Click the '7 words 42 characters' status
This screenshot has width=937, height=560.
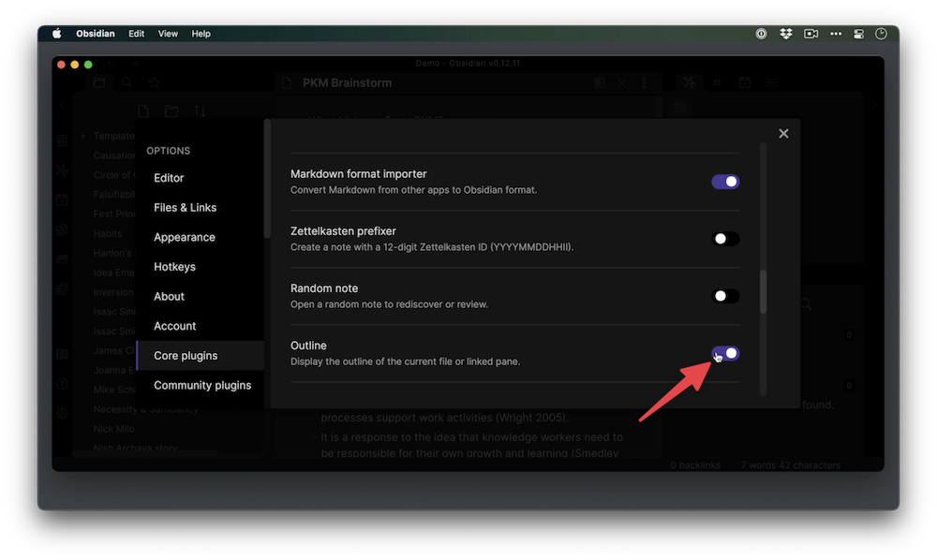(x=791, y=464)
